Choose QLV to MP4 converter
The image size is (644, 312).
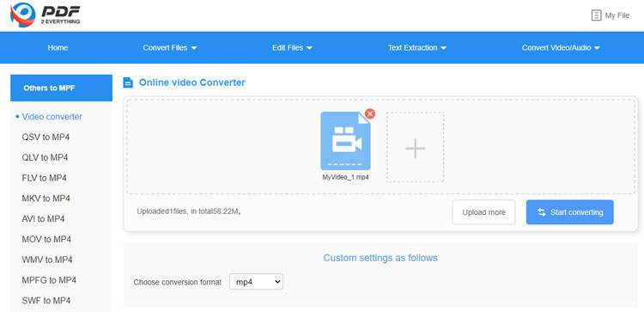tap(45, 157)
